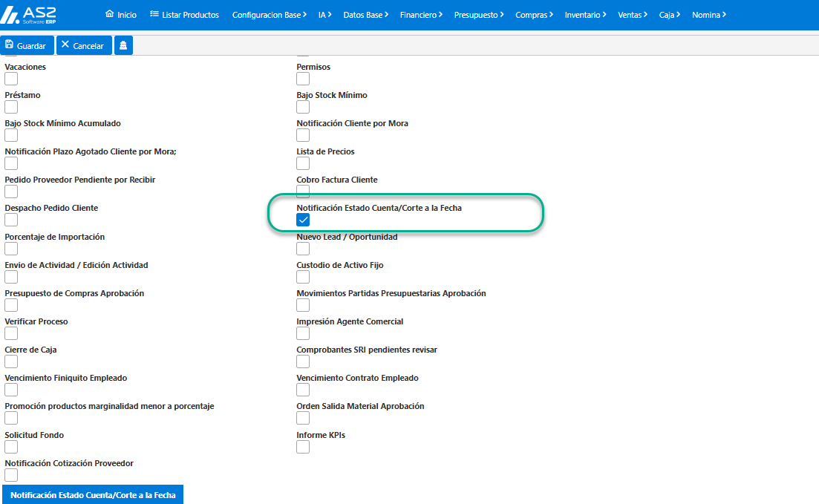The height and width of the screenshot is (504, 819).
Task: Click the Cancelar button
Action: (84, 45)
